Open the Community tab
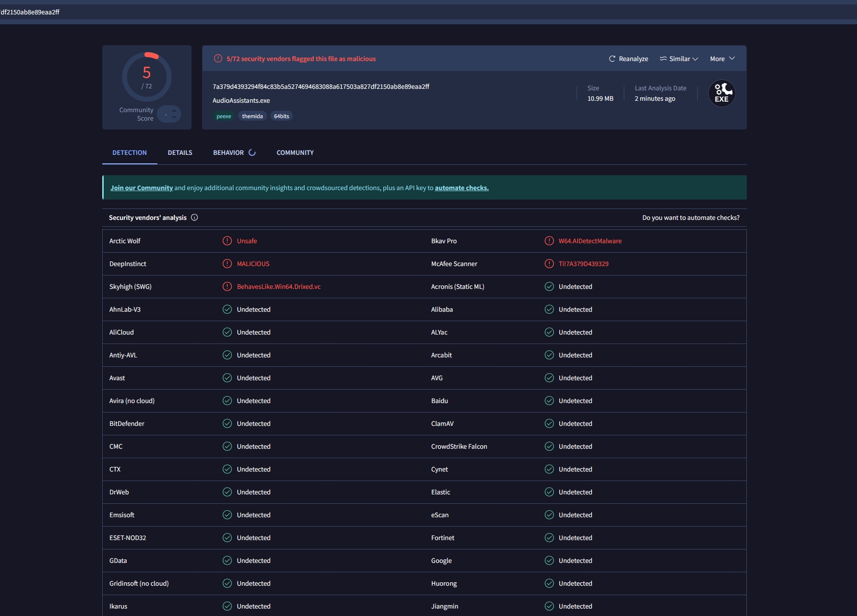This screenshot has height=616, width=857. (295, 152)
